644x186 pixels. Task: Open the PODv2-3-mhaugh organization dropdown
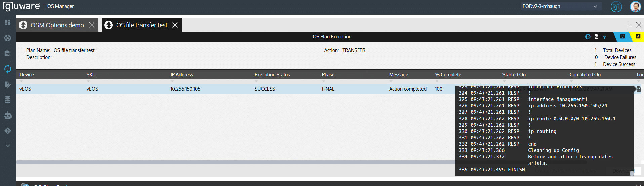(x=561, y=6)
